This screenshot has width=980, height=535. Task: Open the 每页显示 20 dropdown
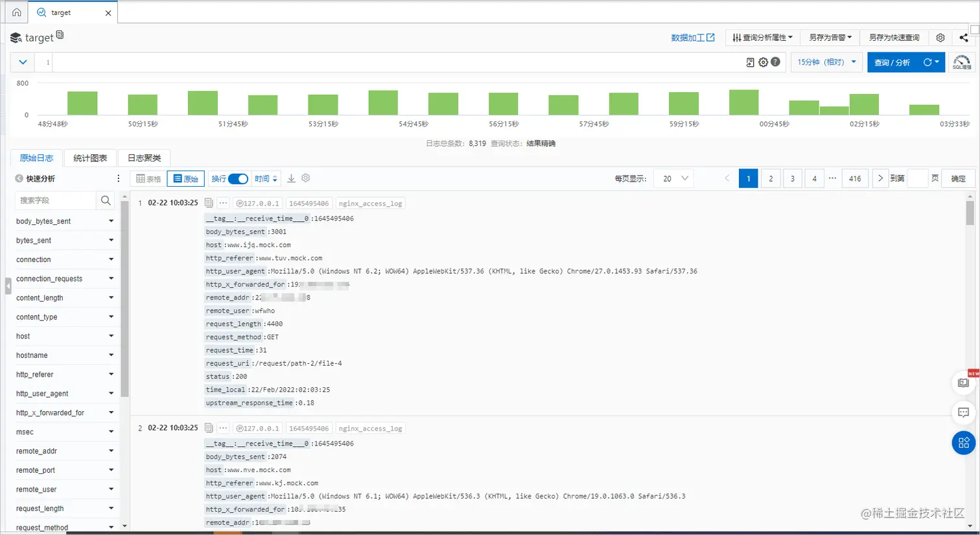tap(674, 178)
